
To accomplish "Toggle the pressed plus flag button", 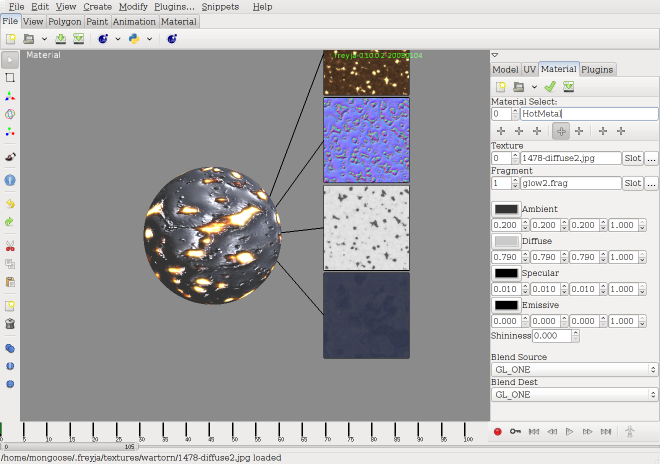I will pyautogui.click(x=561, y=131).
